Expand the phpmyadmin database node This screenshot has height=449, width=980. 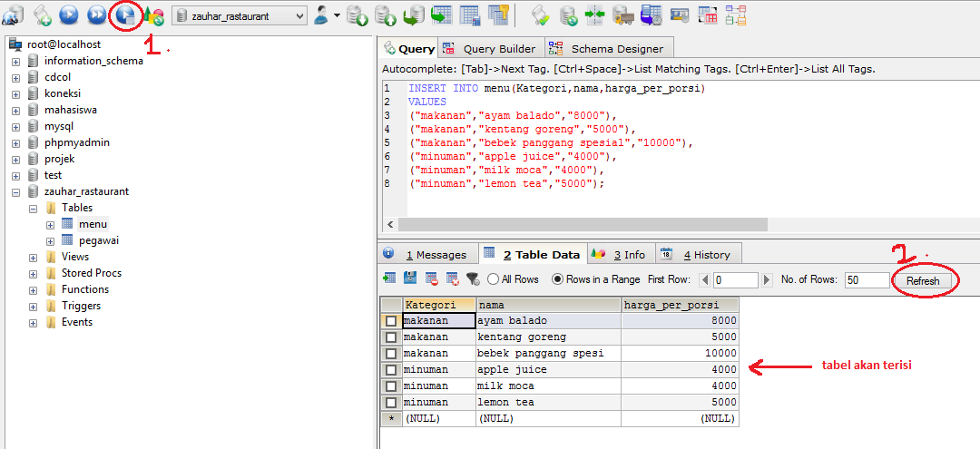pyautogui.click(x=15, y=143)
